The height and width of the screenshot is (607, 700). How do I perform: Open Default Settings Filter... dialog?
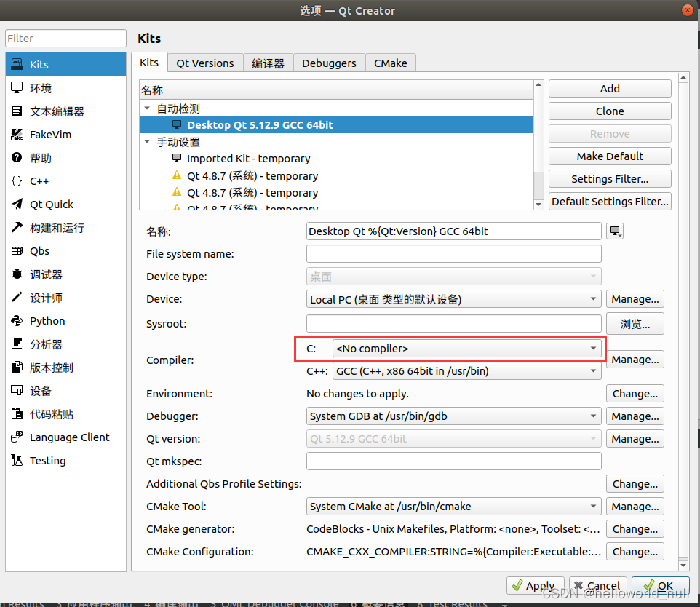(610, 201)
